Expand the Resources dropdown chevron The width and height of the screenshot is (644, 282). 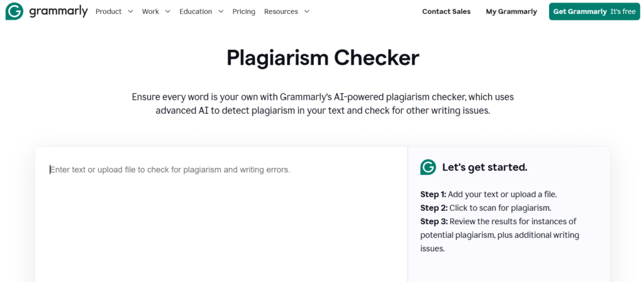(x=307, y=11)
